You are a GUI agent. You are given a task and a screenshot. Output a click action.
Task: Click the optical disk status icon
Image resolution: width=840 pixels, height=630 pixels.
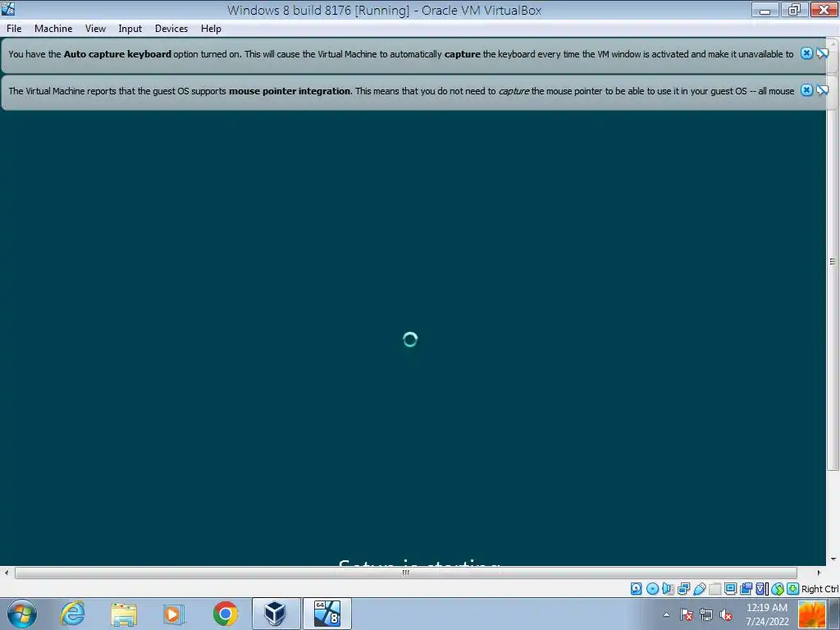pyautogui.click(x=652, y=589)
